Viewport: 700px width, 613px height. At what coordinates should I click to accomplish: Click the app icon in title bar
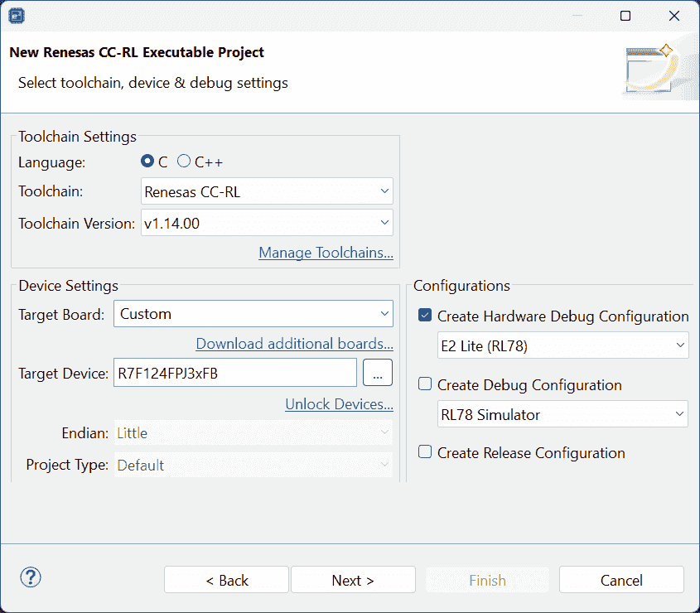click(x=17, y=16)
